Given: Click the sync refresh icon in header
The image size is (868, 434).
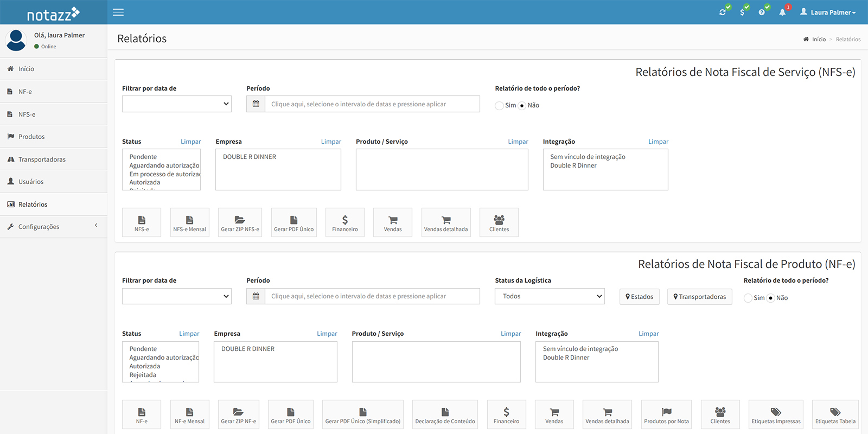Looking at the screenshot, I should tap(723, 12).
